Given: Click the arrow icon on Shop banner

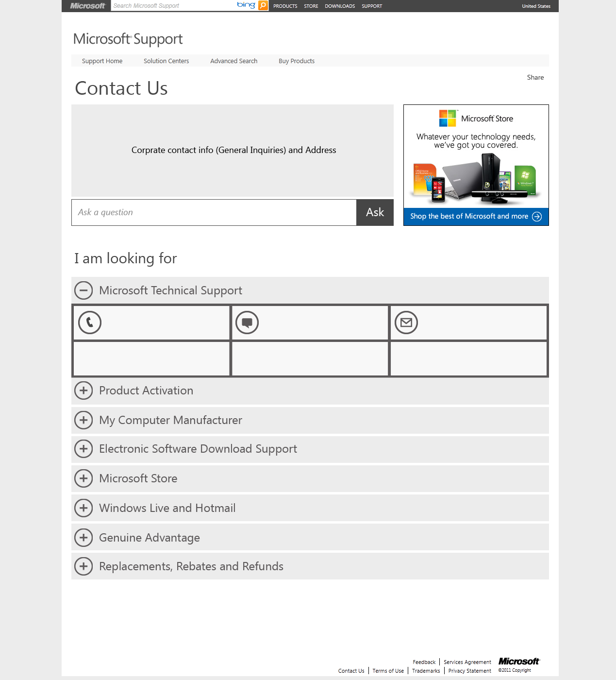Looking at the screenshot, I should pyautogui.click(x=537, y=217).
